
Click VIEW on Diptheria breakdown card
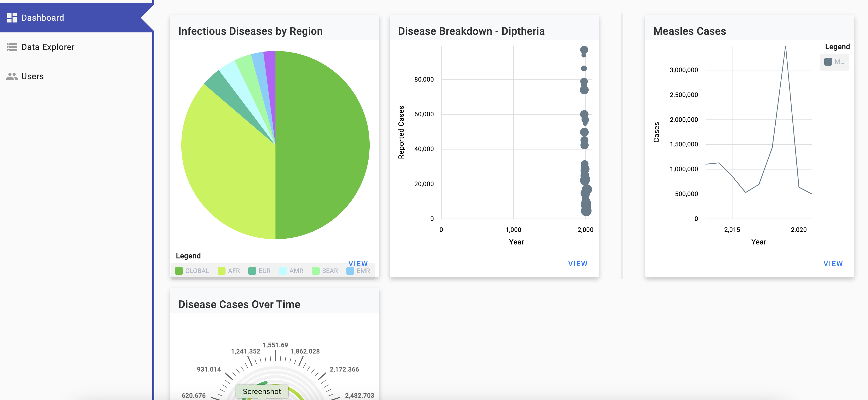578,264
